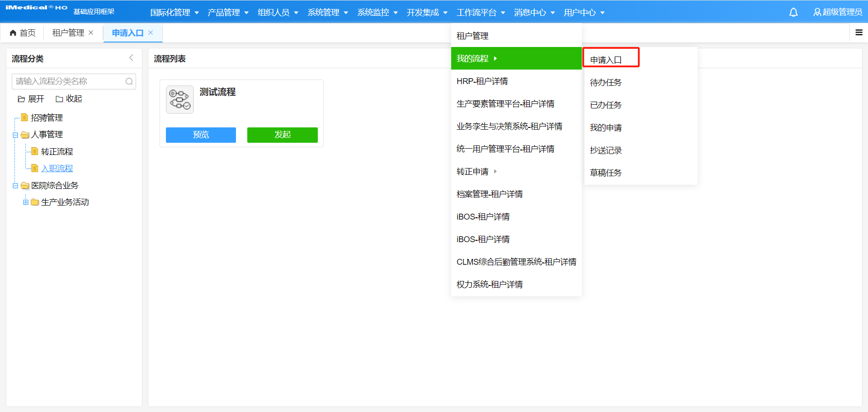
Task: Collapse the 流程分类 panel with chevron
Action: pyautogui.click(x=131, y=58)
